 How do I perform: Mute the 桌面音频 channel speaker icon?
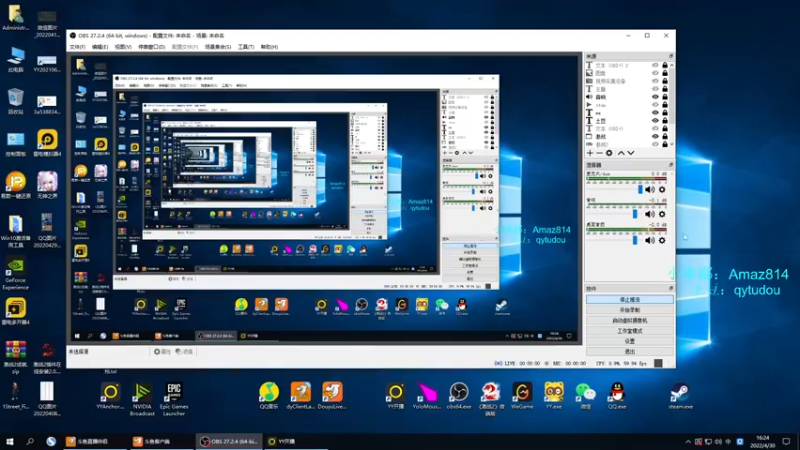point(650,240)
